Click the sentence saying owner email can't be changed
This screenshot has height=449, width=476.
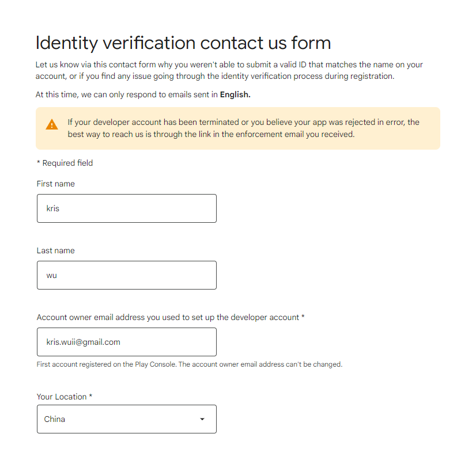pos(260,364)
